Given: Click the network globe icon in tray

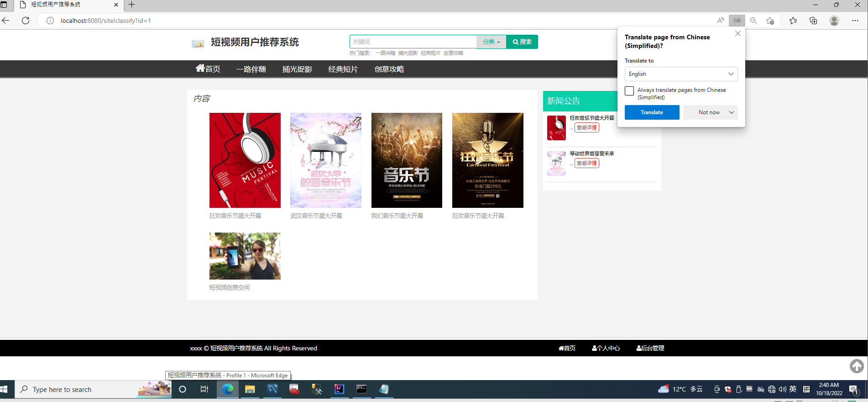Looking at the screenshot, I should pyautogui.click(x=772, y=389).
